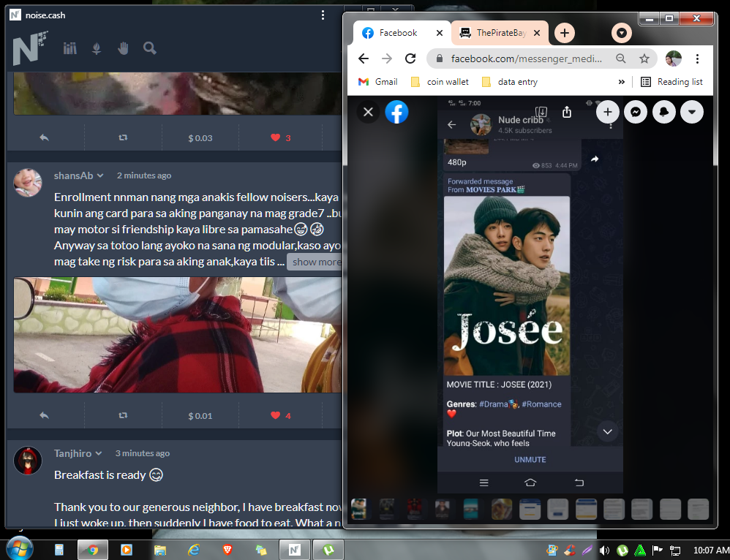Bookmark this page with star icon
This screenshot has height=560, width=730.
tap(644, 58)
